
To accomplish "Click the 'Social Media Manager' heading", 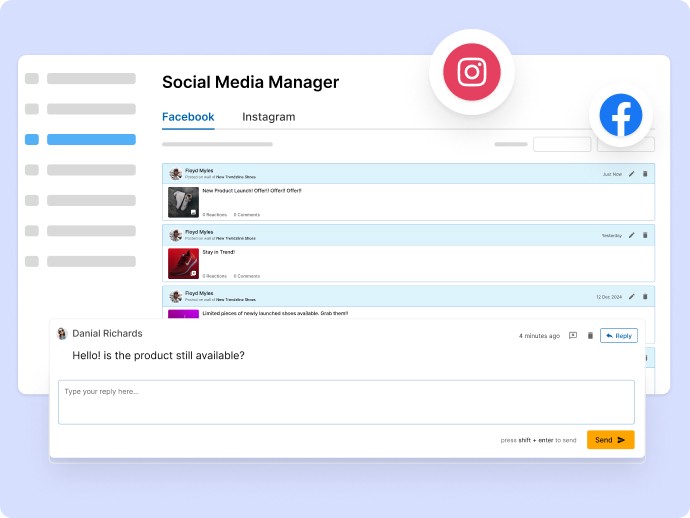I will (250, 82).
